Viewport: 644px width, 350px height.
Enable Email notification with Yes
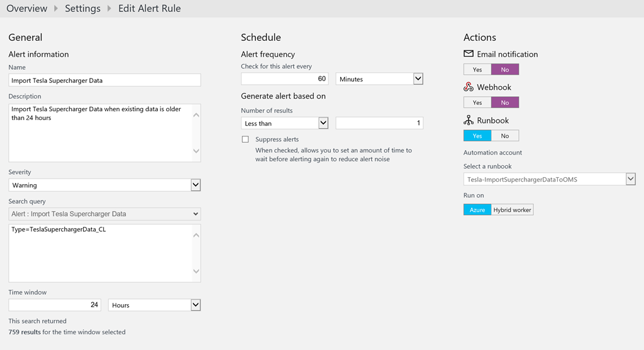[477, 70]
